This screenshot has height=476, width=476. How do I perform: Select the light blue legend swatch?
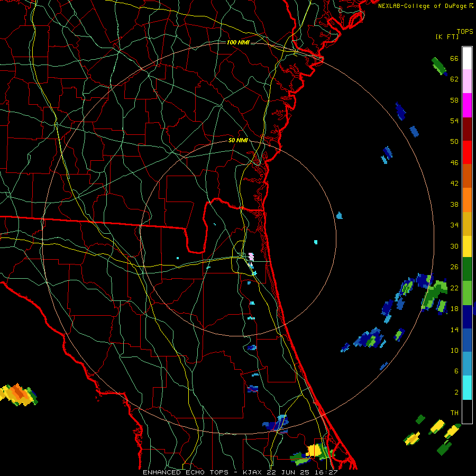click(x=467, y=364)
